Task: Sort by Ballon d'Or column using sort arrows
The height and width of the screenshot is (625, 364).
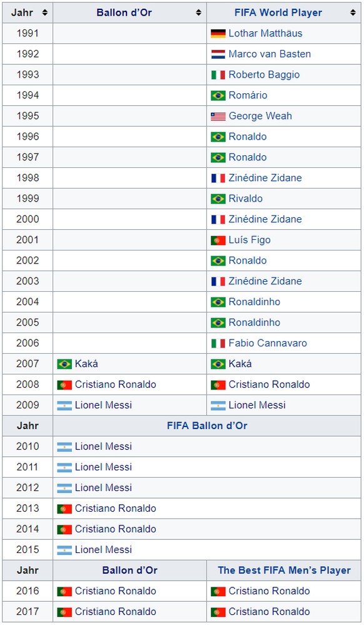Action: [x=198, y=13]
